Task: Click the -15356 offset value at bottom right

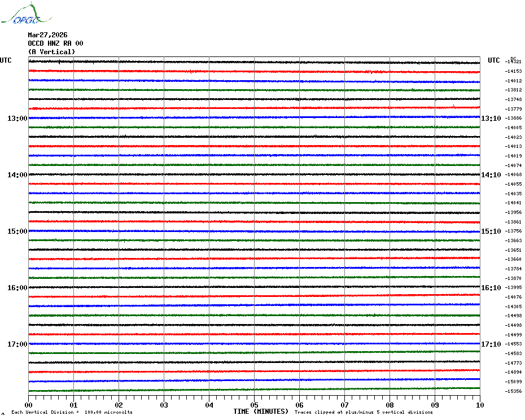Action: tap(513, 391)
